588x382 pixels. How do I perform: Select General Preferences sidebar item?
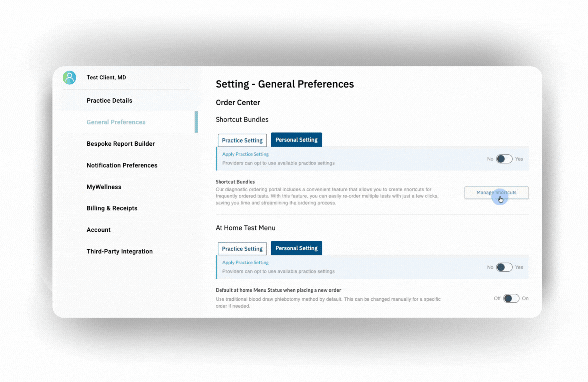[116, 122]
